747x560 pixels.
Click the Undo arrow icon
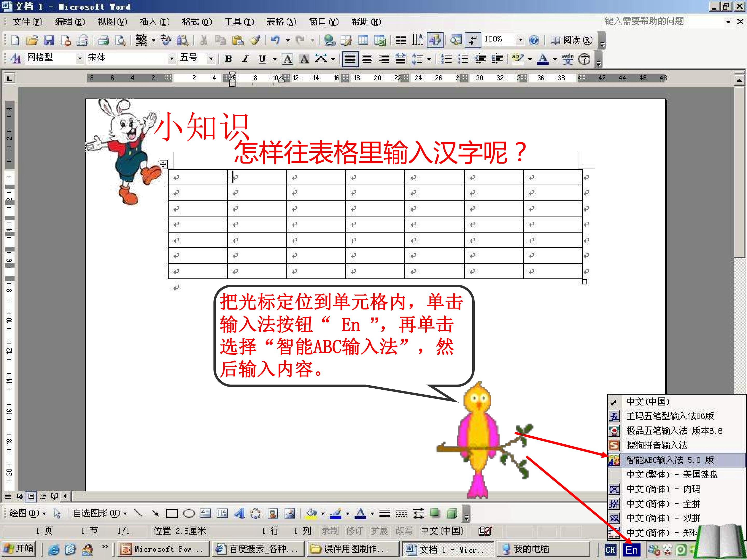pos(275,40)
